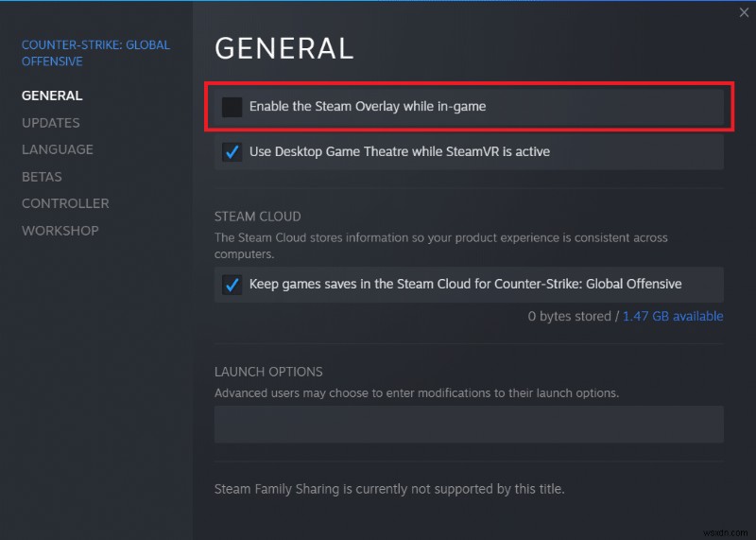Screen dimensions: 756x540
Task: Select the Controller sidebar item
Action: coord(65,203)
